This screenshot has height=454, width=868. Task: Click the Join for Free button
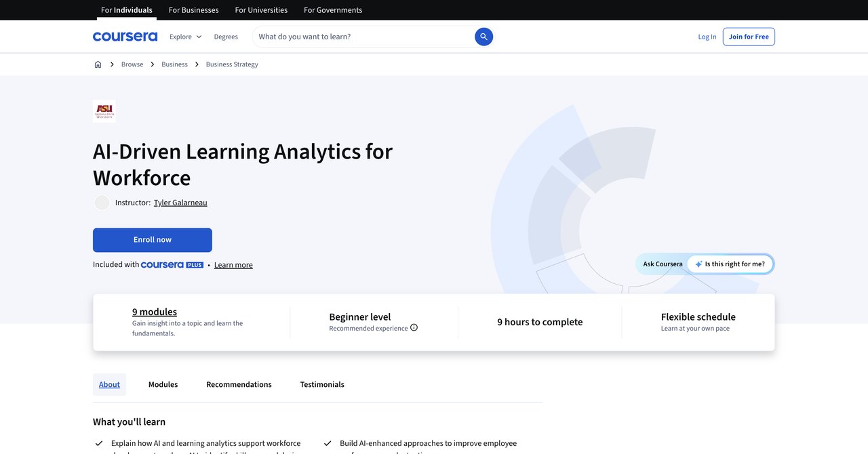[749, 37]
